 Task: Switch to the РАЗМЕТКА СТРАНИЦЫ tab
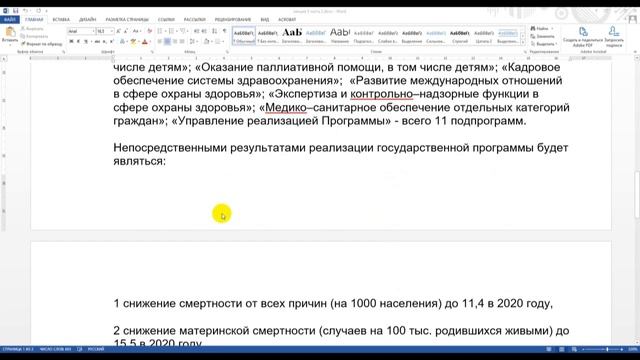pos(127,20)
